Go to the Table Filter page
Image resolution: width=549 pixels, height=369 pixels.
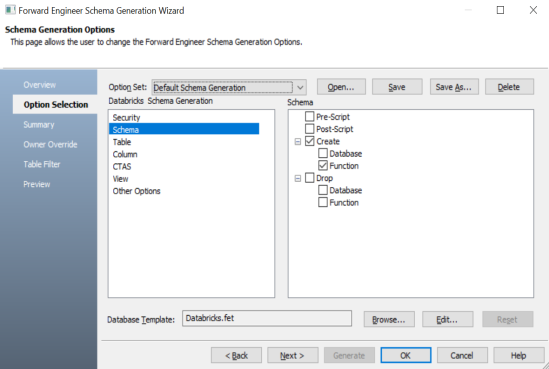pyautogui.click(x=42, y=164)
